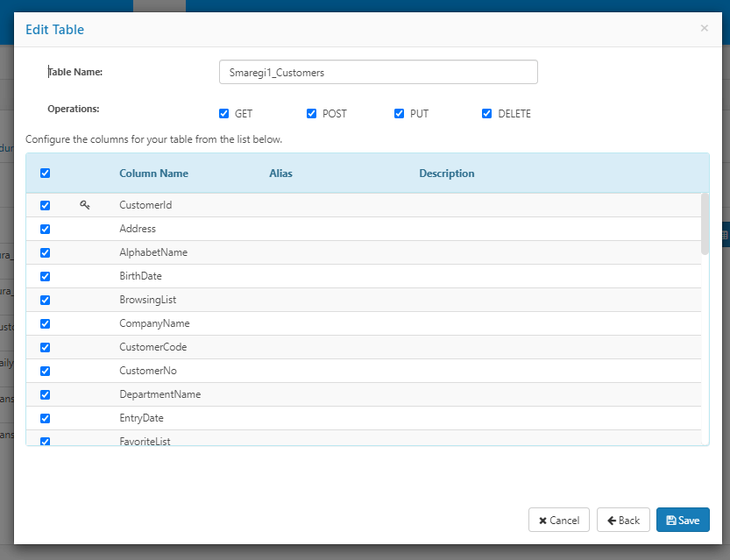Uncheck the GET operation checkbox
Viewport: 730px width, 560px height.
(x=224, y=114)
